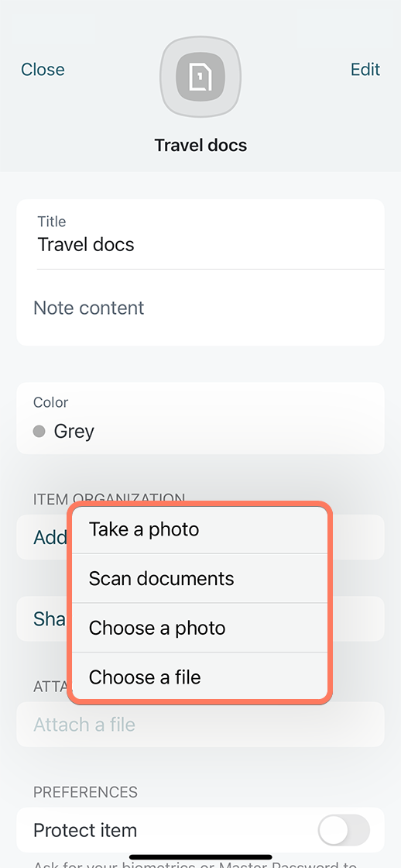
Task: Tap the Preferences section header
Action: point(85,792)
